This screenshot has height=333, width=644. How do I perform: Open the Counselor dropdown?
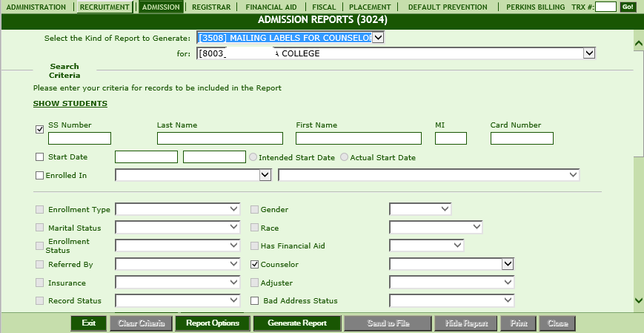tap(452, 264)
